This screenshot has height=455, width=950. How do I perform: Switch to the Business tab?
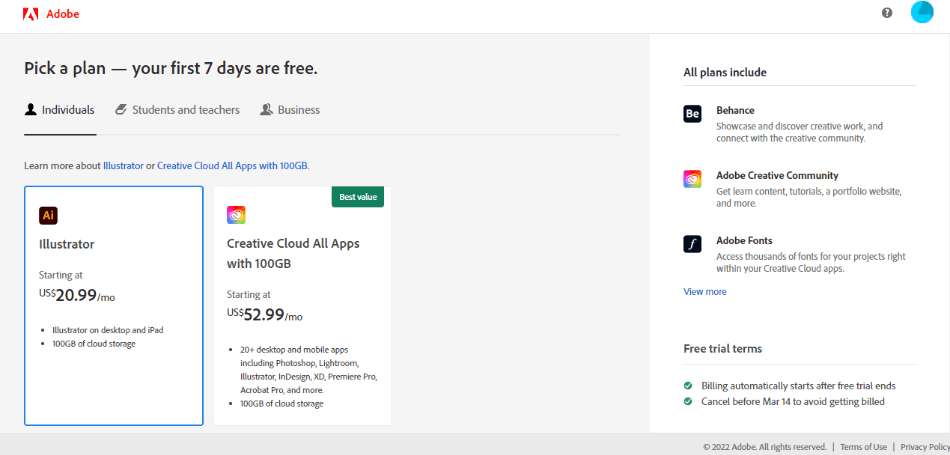tap(290, 110)
